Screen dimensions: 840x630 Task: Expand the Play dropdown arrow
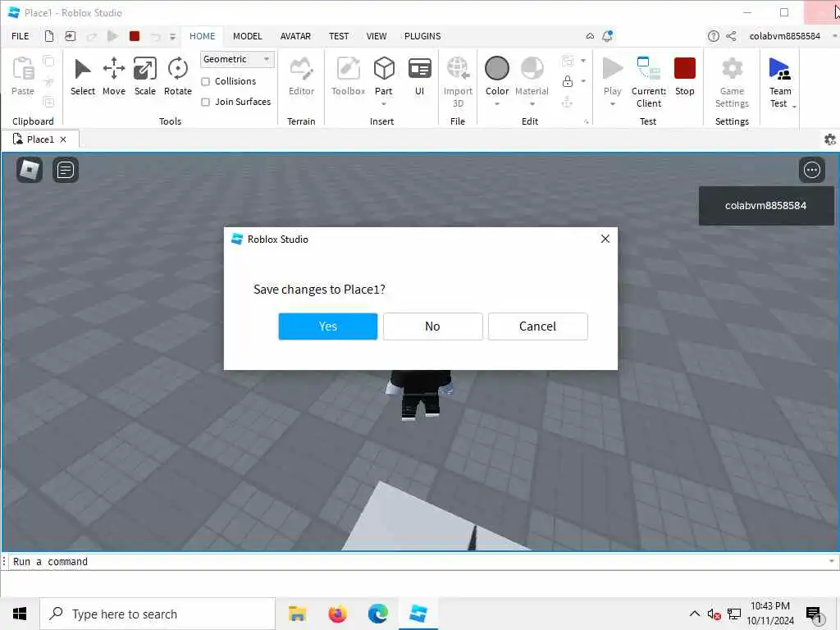[x=612, y=103]
